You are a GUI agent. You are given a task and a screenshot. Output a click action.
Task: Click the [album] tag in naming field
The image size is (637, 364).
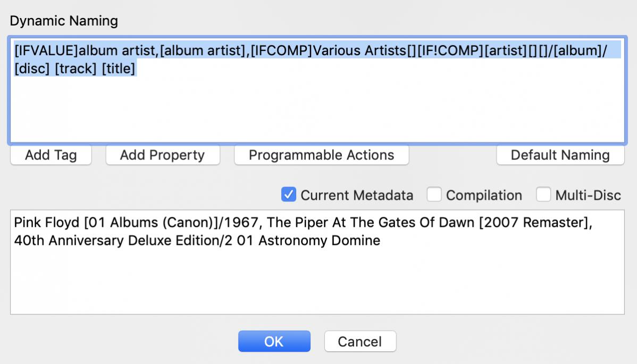[578, 51]
